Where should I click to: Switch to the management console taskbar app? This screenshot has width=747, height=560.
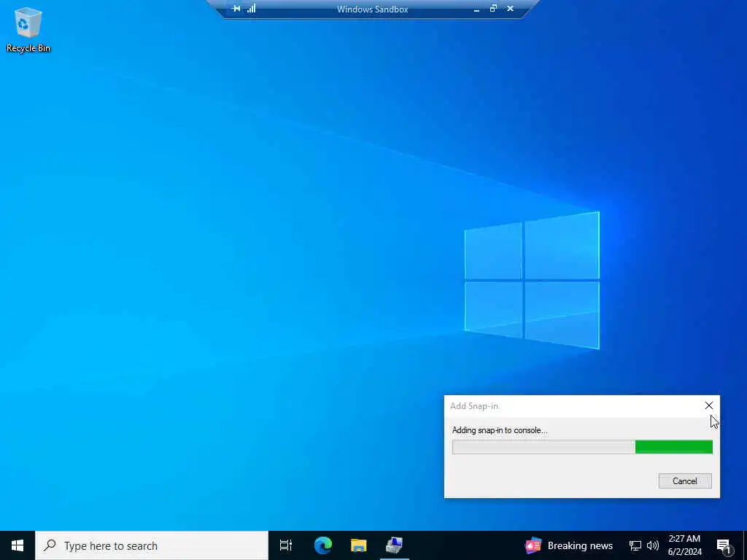(395, 545)
